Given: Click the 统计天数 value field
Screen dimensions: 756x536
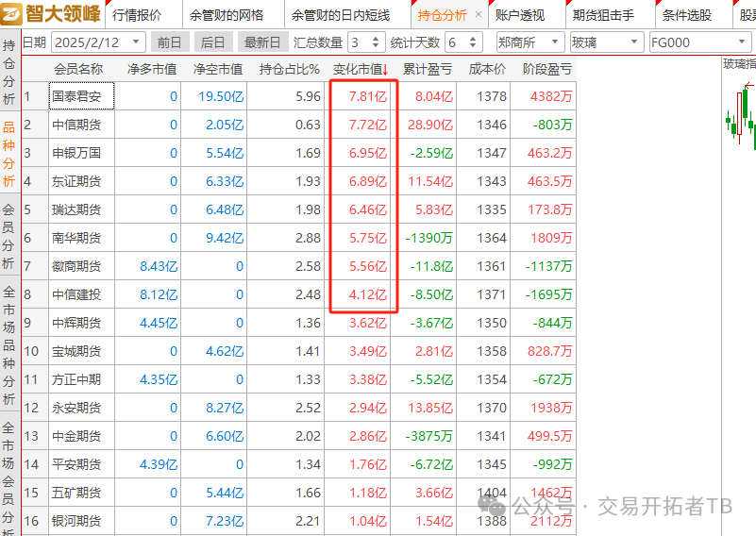Looking at the screenshot, I should (x=457, y=42).
